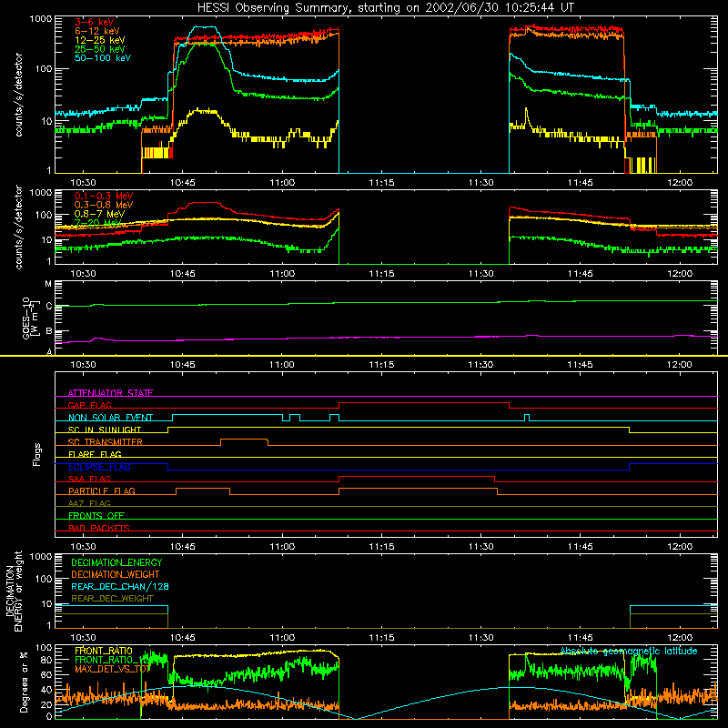This screenshot has height=728, width=728.
Task: Click the NON_SOLAR_EVENT flag label
Action: point(110,418)
